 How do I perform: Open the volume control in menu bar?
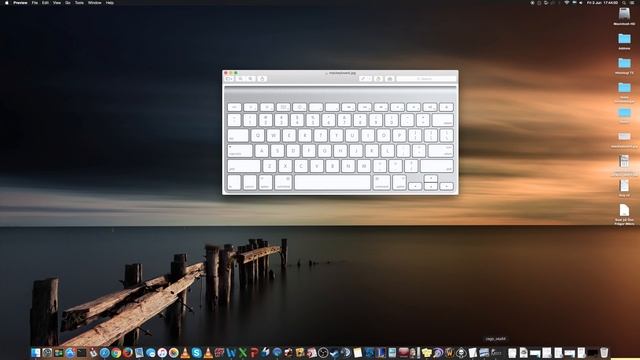(x=581, y=2)
